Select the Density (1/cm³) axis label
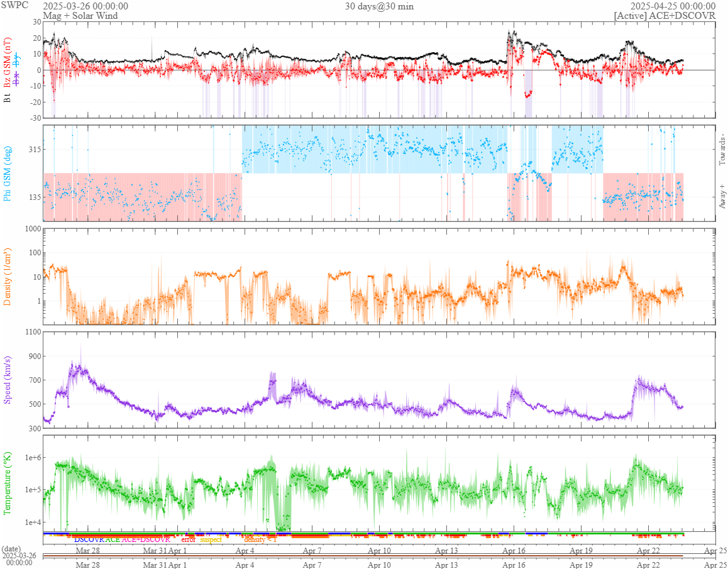The height and width of the screenshot is (569, 728). pos(8,277)
